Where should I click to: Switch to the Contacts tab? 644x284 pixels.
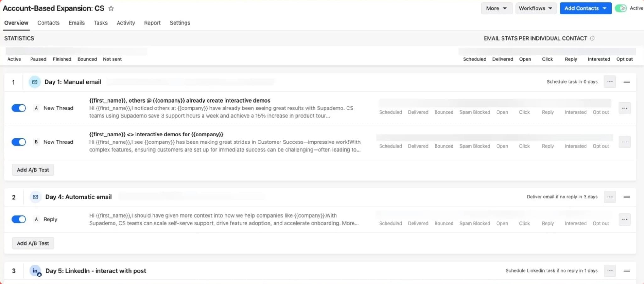click(48, 23)
